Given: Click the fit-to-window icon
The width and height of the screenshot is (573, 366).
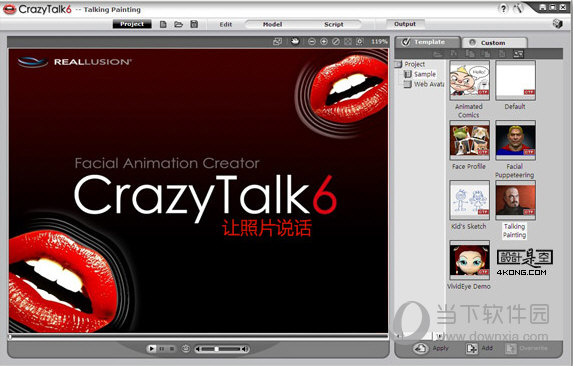Looking at the screenshot, I should [x=348, y=42].
